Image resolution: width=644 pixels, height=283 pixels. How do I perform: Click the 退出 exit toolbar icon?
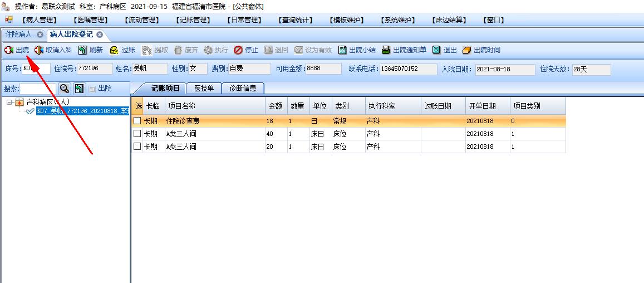436,50
